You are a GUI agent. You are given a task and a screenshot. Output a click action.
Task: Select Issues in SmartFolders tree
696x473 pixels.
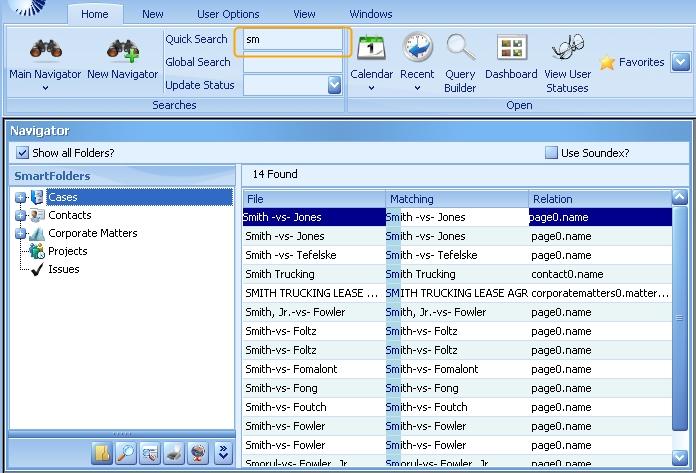63,269
